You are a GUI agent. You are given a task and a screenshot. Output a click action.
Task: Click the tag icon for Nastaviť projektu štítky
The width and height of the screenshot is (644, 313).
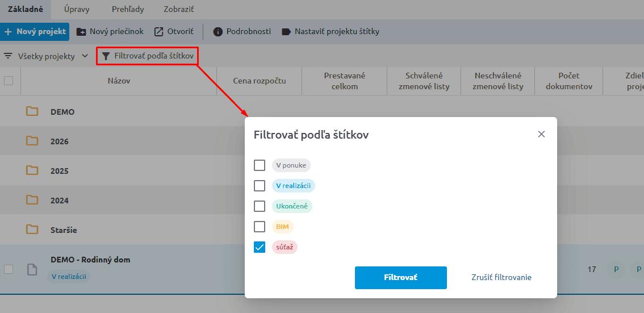tap(286, 32)
